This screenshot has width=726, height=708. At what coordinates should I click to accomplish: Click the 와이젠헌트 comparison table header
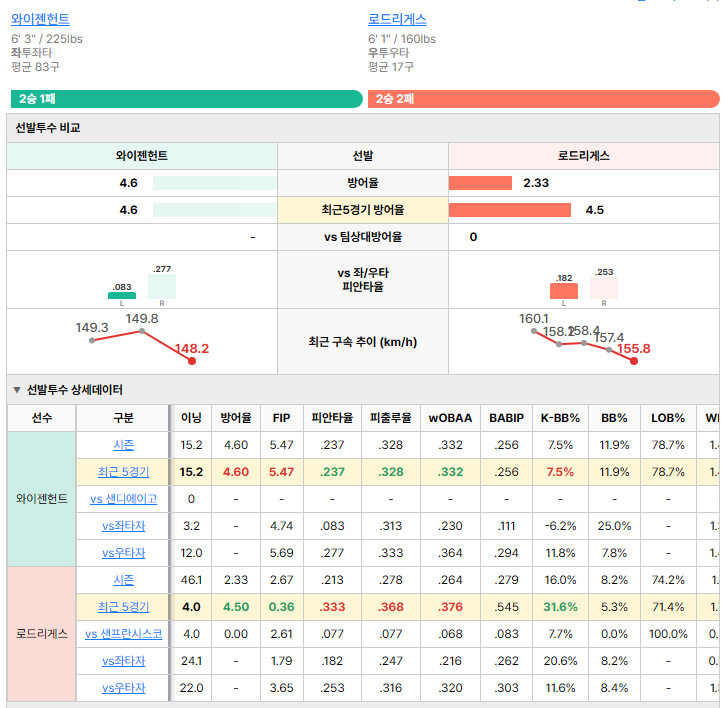pos(142,156)
